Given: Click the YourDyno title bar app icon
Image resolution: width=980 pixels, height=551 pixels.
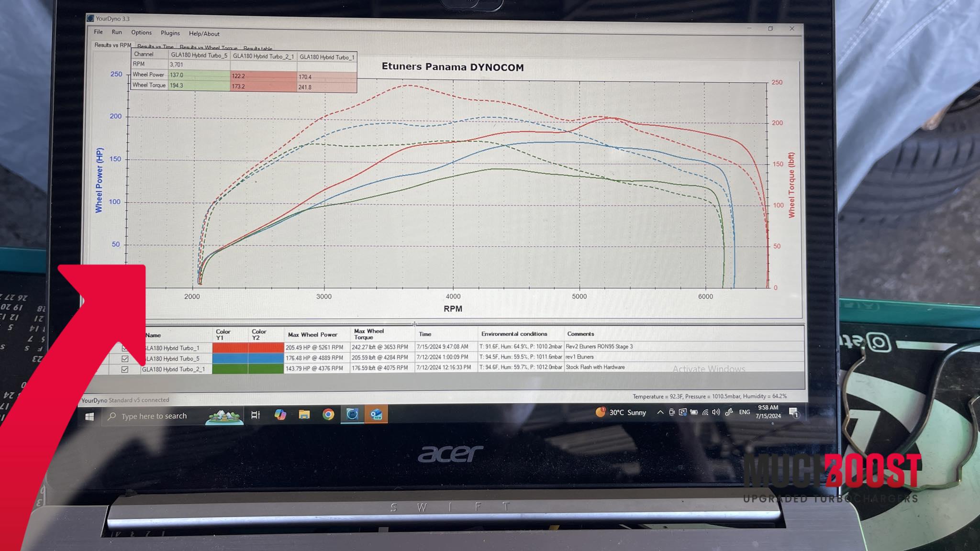Looking at the screenshot, I should point(90,18).
